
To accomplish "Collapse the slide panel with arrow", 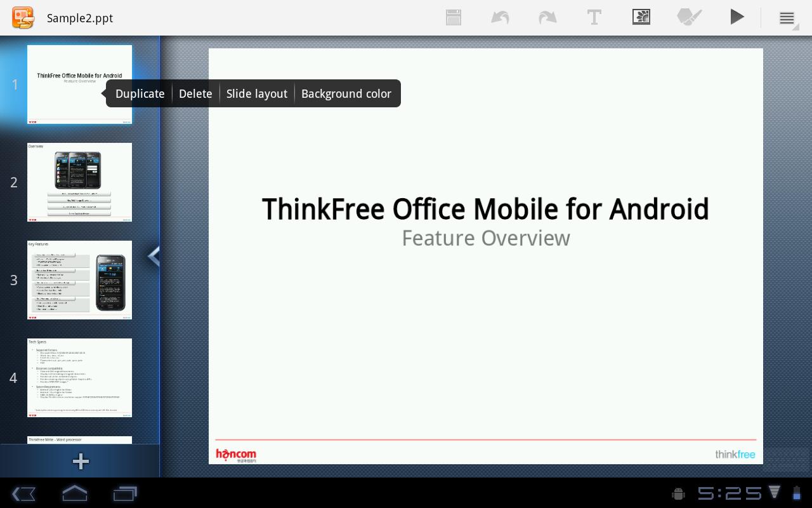I will point(153,256).
